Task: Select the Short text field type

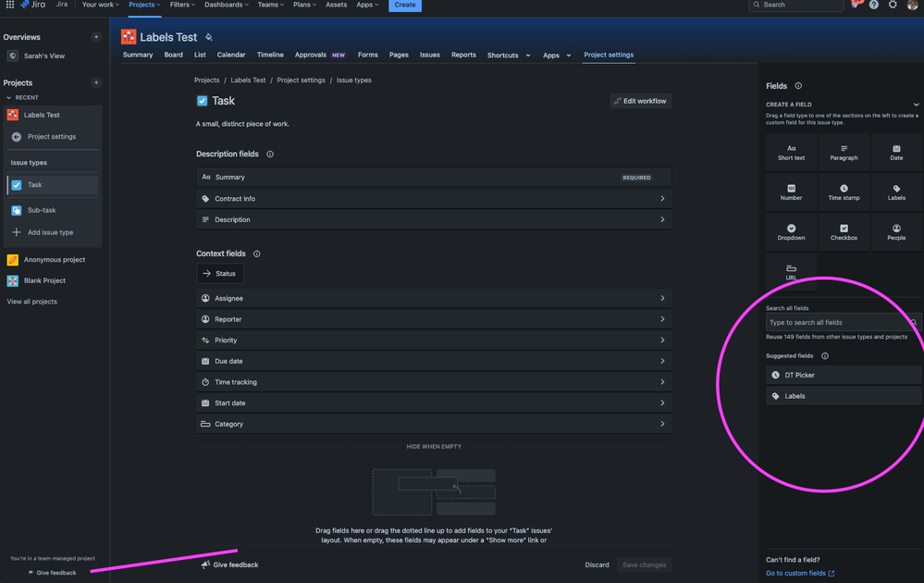Action: (x=791, y=152)
